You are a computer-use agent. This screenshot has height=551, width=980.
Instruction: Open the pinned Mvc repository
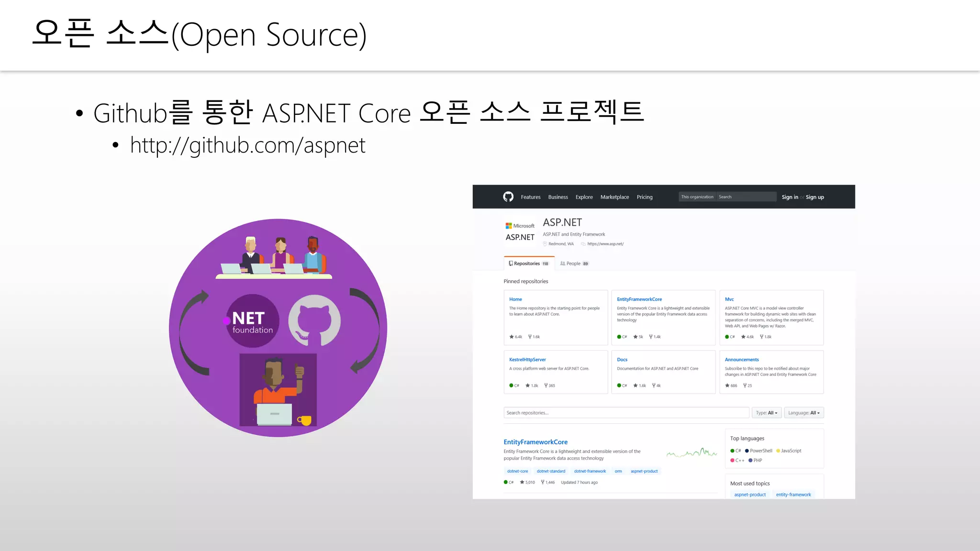pos(729,299)
